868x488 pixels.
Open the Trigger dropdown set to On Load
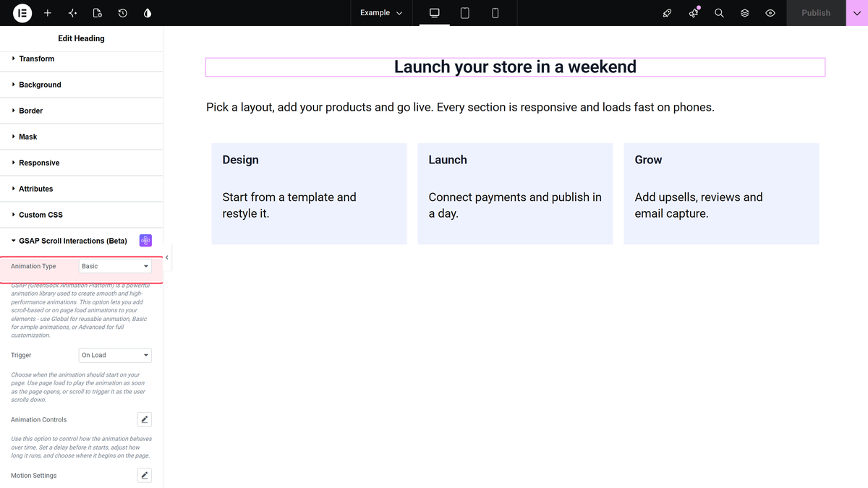[115, 355]
